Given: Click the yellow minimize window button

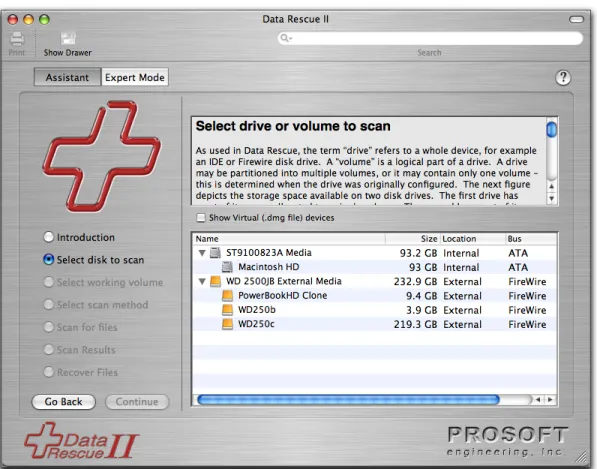Looking at the screenshot, I should click(x=29, y=19).
